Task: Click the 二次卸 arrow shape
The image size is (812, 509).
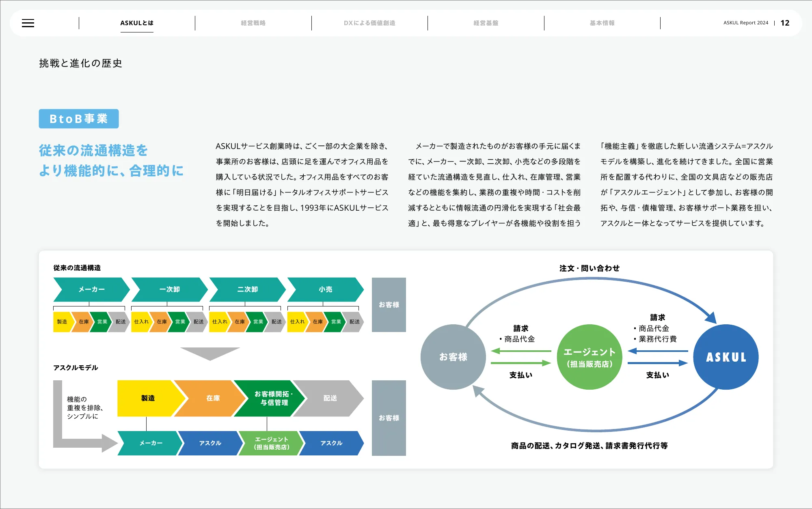Action: [x=248, y=289]
